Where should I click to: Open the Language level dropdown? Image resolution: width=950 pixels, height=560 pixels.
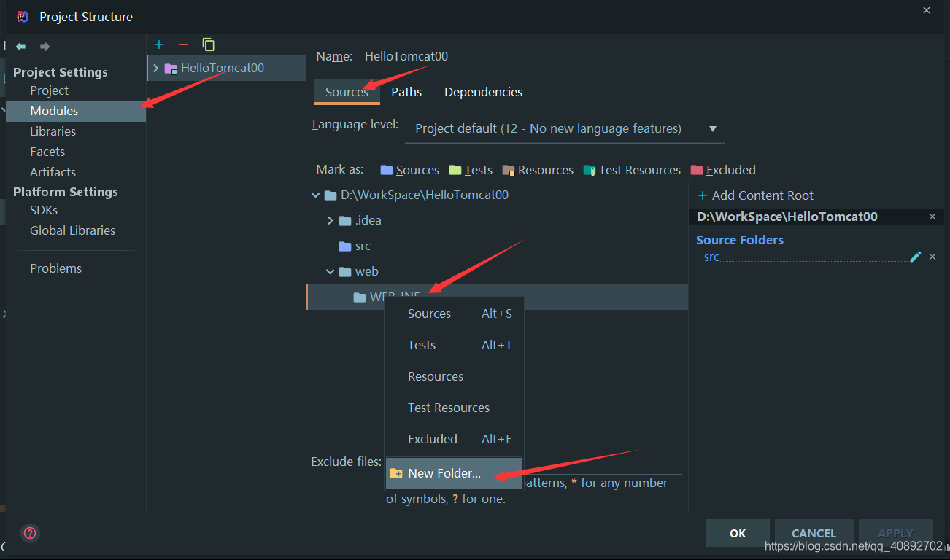(565, 129)
